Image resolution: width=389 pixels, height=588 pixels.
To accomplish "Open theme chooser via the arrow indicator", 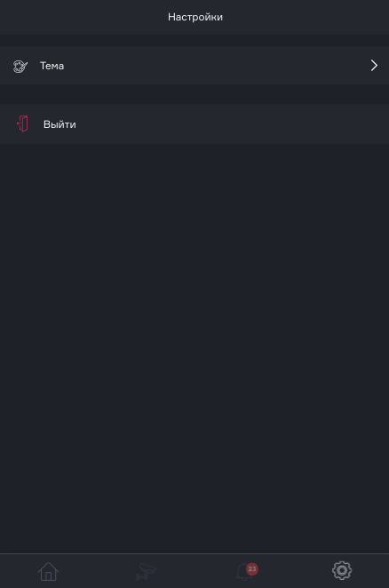I will 374,66.
